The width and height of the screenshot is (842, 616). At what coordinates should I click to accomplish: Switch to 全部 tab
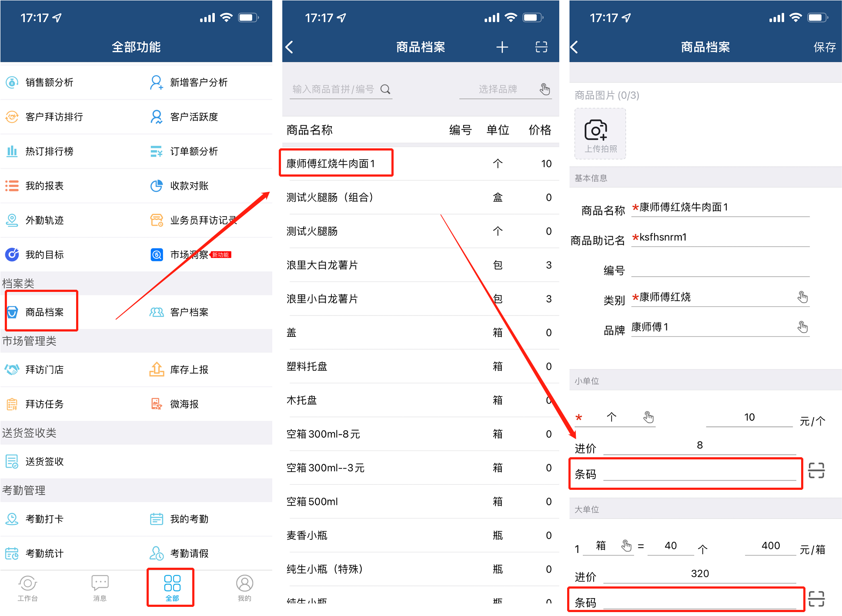[x=172, y=588]
